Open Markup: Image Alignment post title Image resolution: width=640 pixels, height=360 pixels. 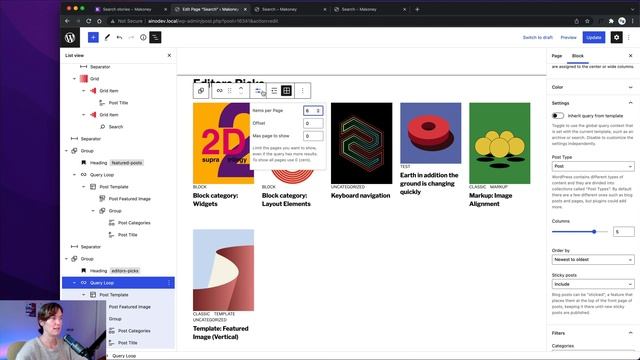pyautogui.click(x=490, y=200)
